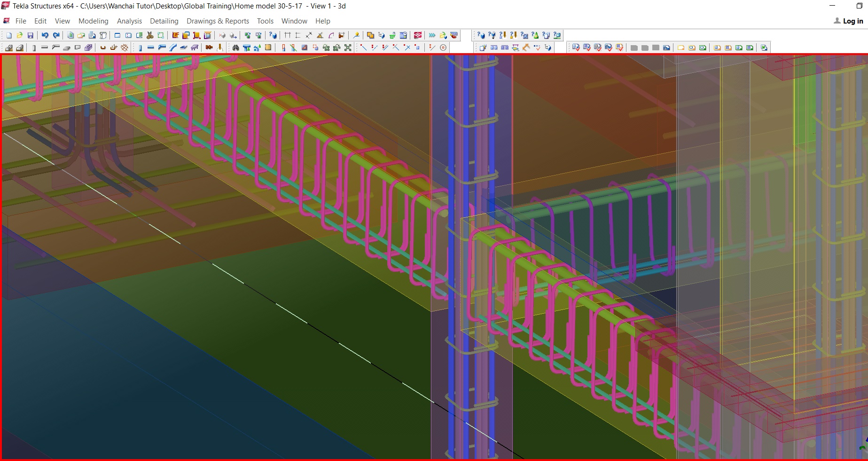This screenshot has width=868, height=461.
Task: Click the Create reinforcement mesh icon
Action: (124, 48)
